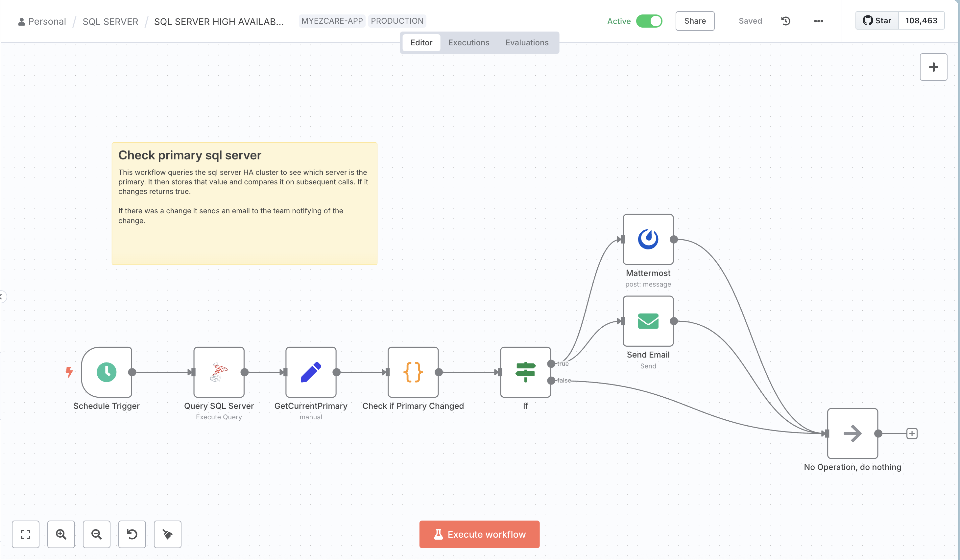Select the Schedule Trigger node
Image resolution: width=960 pixels, height=560 pixels.
coord(107,373)
